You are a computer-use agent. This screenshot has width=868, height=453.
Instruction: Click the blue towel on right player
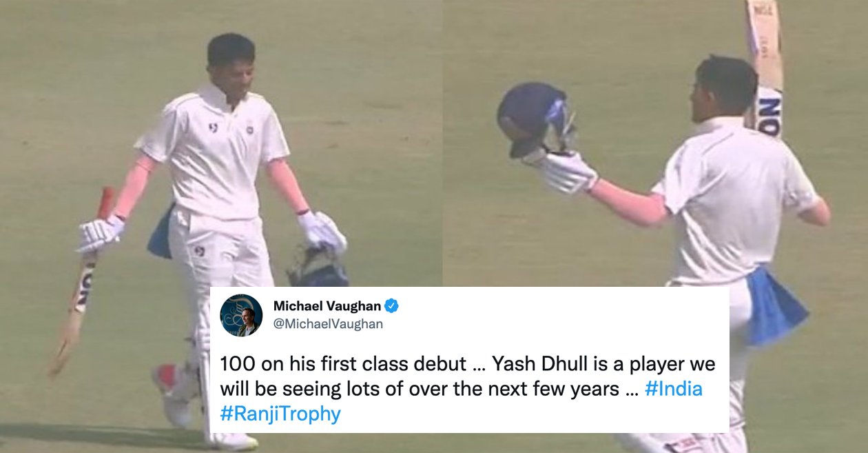point(776,305)
